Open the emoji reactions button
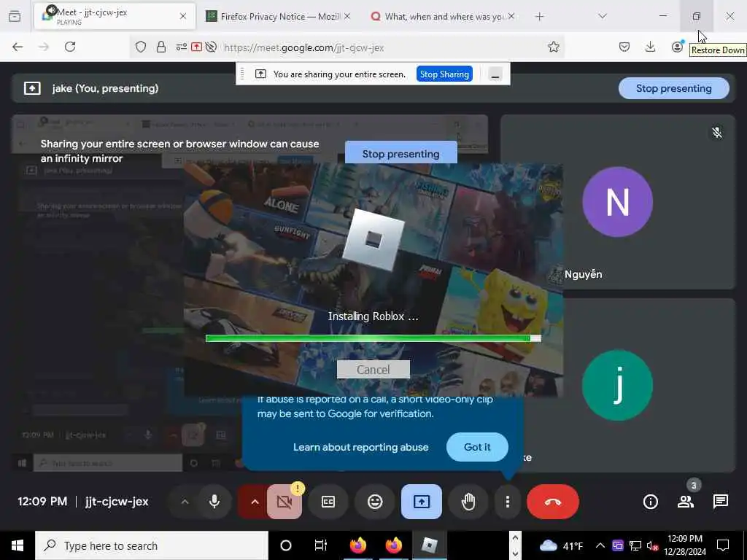The width and height of the screenshot is (747, 560). (x=375, y=502)
